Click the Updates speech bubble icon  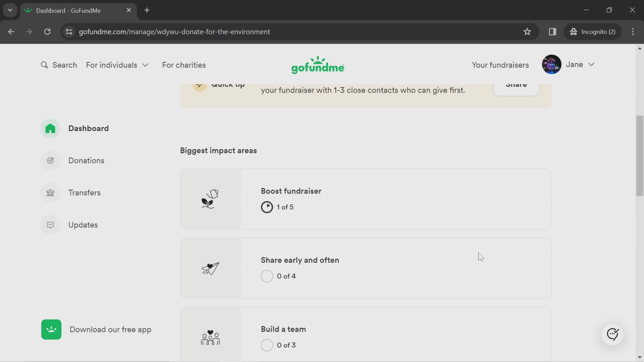50,225
